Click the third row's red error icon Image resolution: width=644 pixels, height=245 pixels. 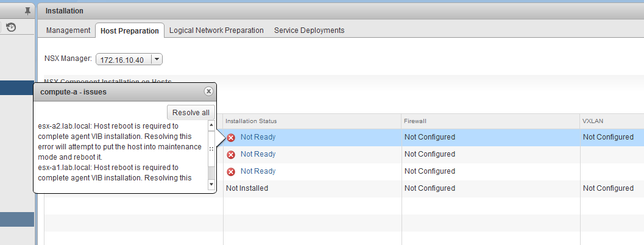coord(231,172)
